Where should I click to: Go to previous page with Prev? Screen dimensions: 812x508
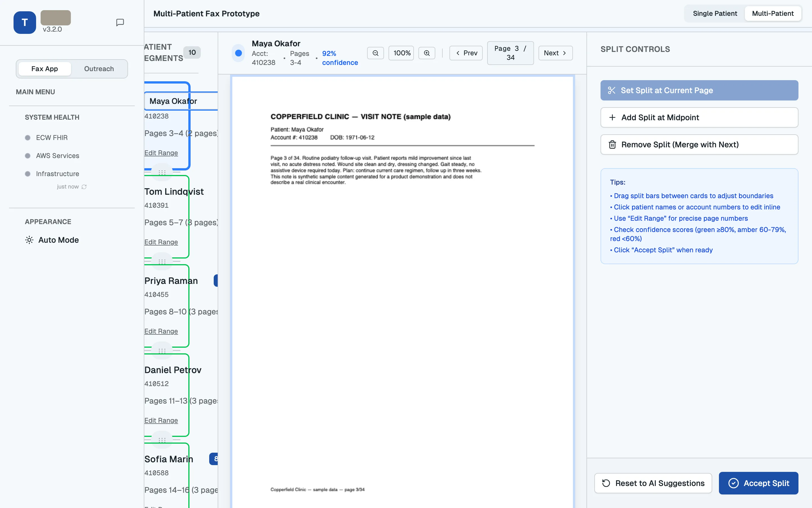tap(466, 53)
